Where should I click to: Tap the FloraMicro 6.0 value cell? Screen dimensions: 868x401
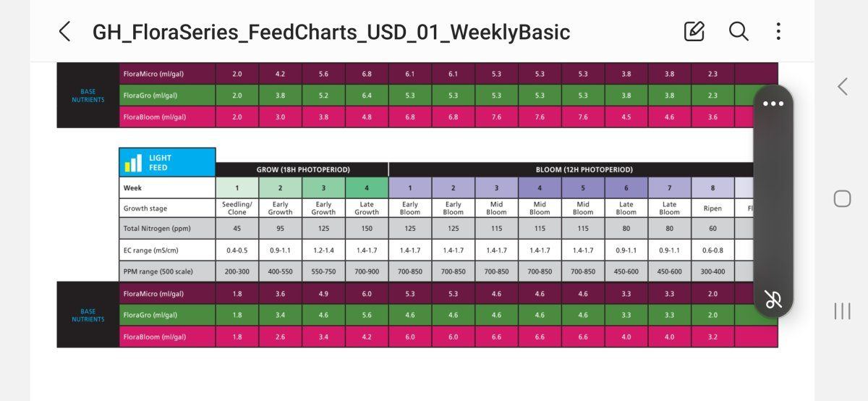pos(367,293)
